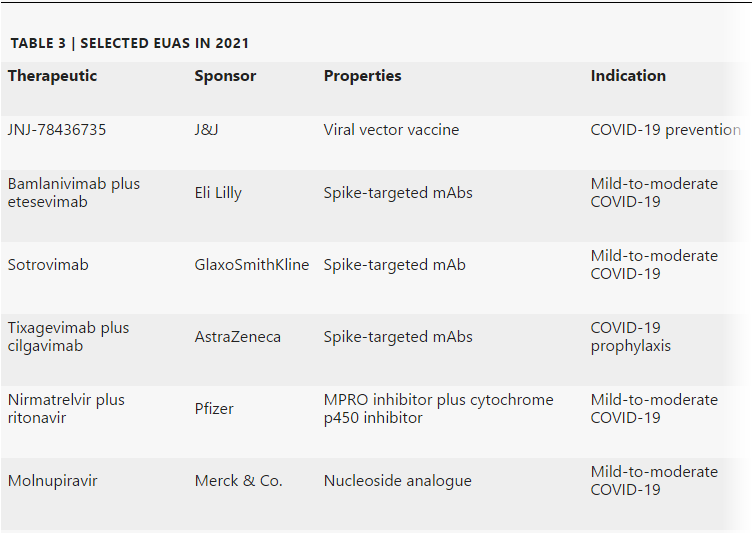The image size is (752, 533).
Task: Select the GlaxoSmithKline sponsor cell
Action: (252, 265)
